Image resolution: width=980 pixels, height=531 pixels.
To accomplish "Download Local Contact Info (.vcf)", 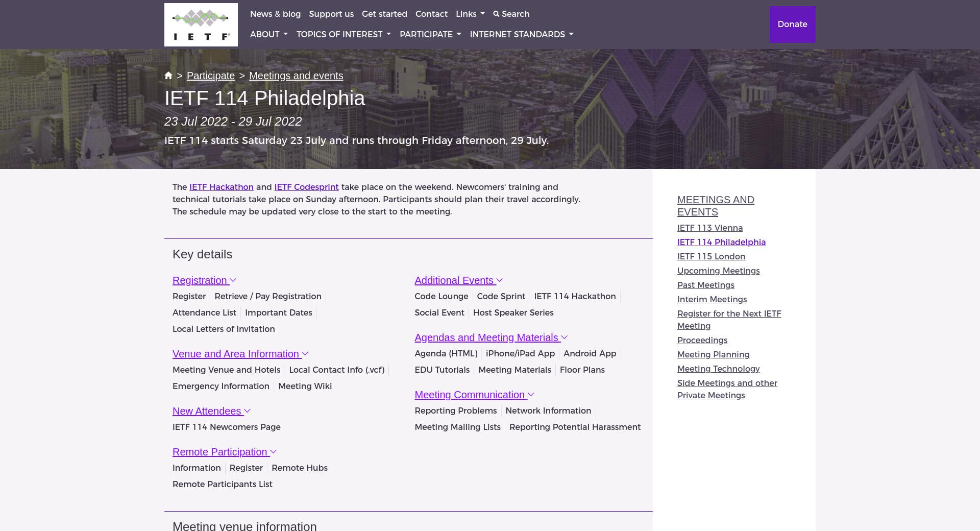I will coord(337,370).
